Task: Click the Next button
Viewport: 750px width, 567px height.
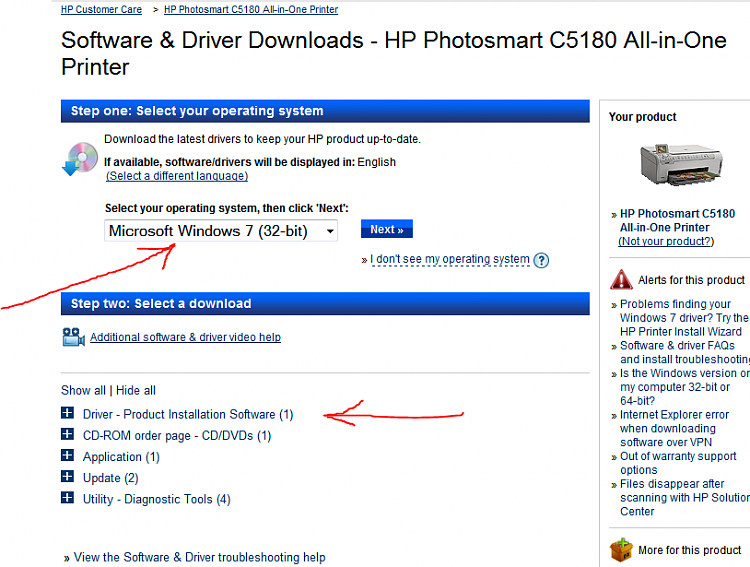Action: (x=386, y=229)
